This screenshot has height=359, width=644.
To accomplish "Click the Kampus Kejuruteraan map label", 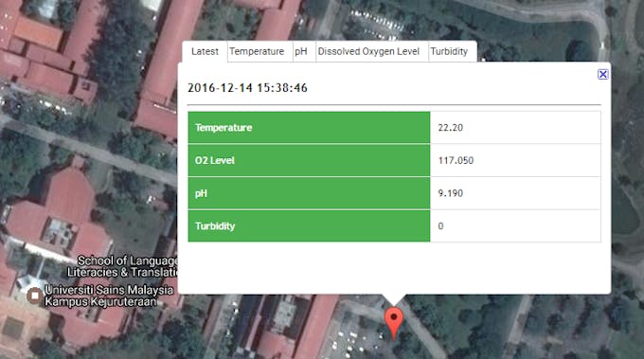I will pyautogui.click(x=100, y=301).
